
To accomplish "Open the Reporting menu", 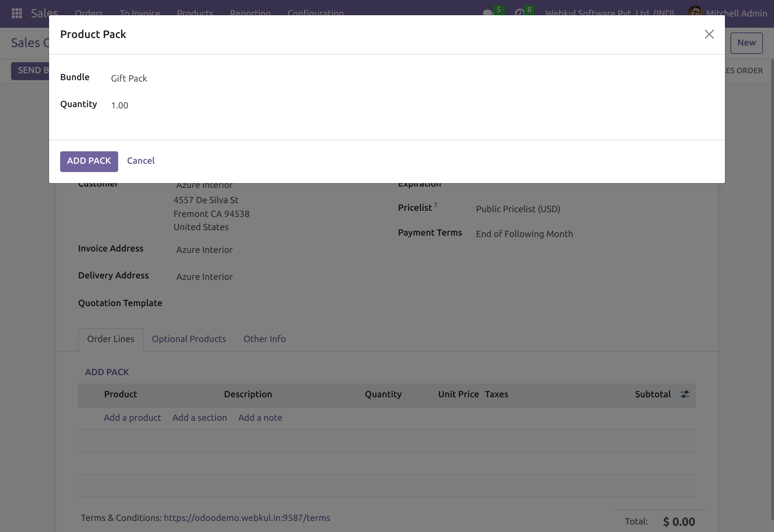I will click(250, 14).
